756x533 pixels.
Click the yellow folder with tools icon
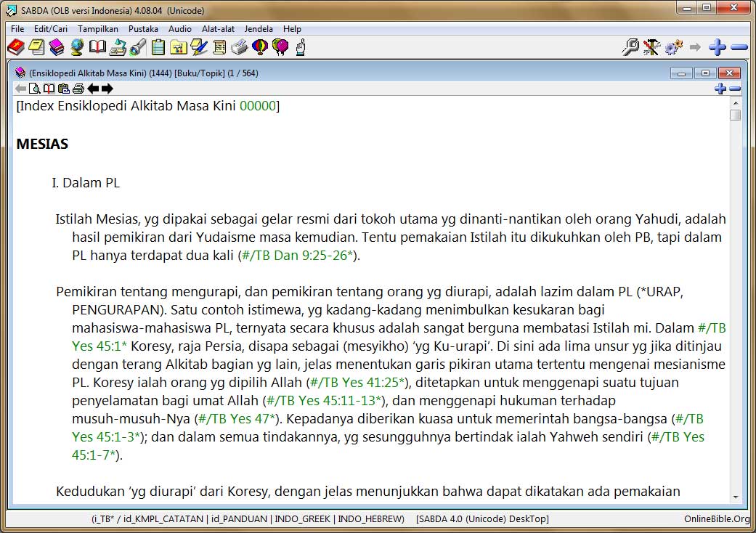(179, 47)
